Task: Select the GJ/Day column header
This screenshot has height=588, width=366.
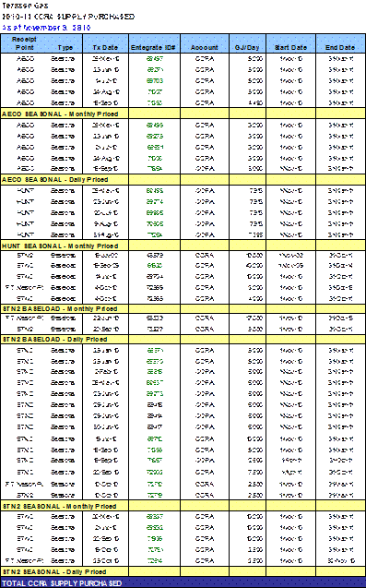Action: (x=247, y=48)
